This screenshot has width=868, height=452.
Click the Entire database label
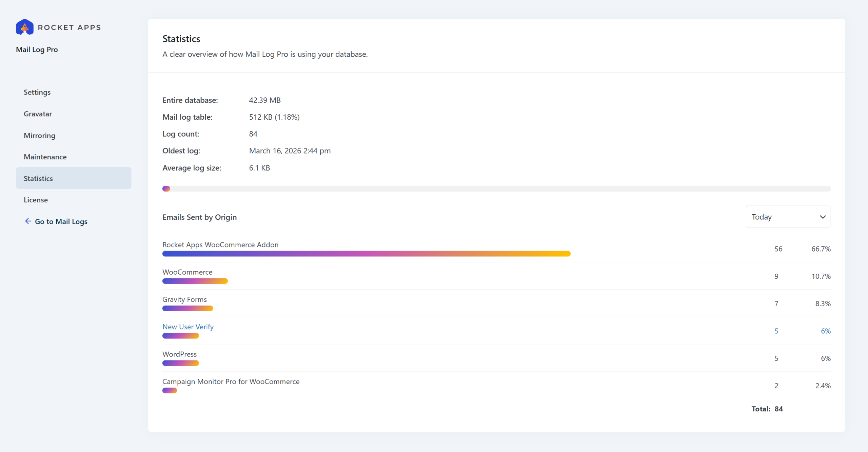click(x=190, y=100)
